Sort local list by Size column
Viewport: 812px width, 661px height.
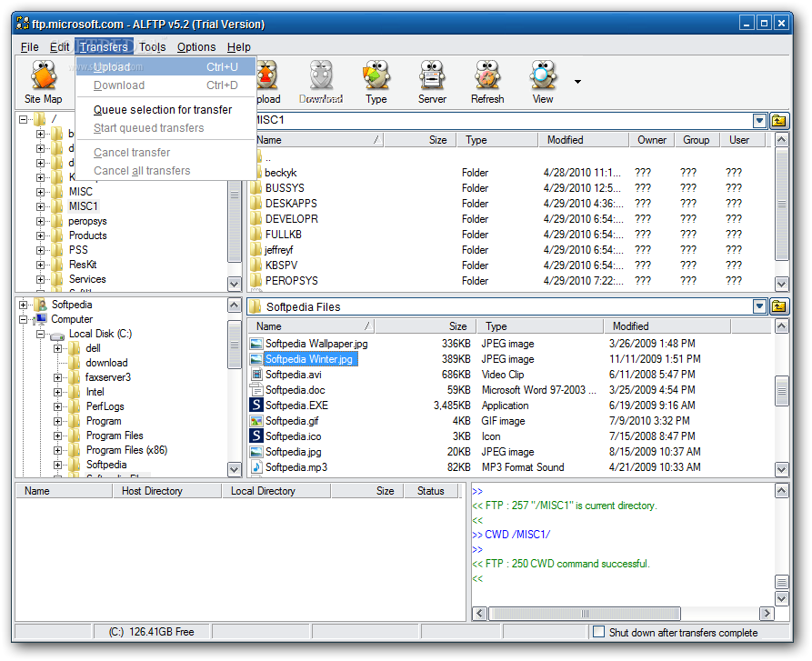[426, 326]
